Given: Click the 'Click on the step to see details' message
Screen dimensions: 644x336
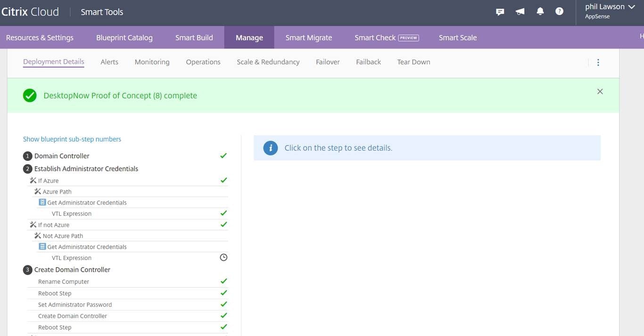Looking at the screenshot, I should 338,148.
